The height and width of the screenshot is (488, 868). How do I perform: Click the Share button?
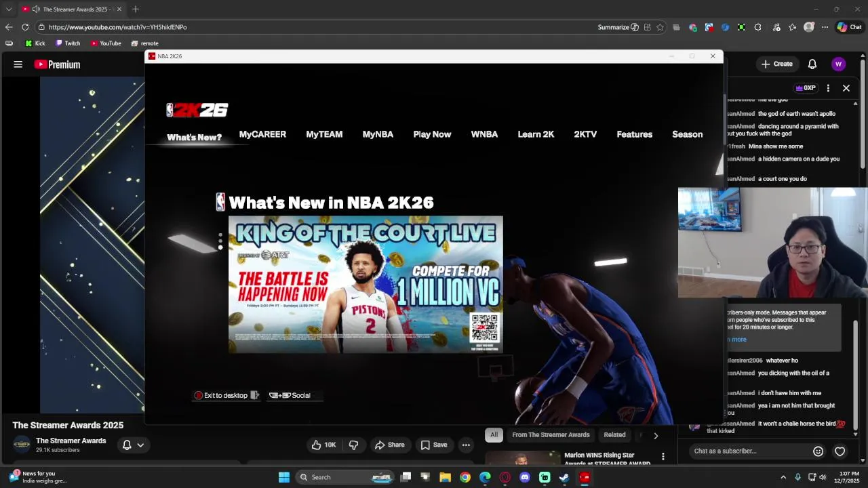pyautogui.click(x=389, y=445)
